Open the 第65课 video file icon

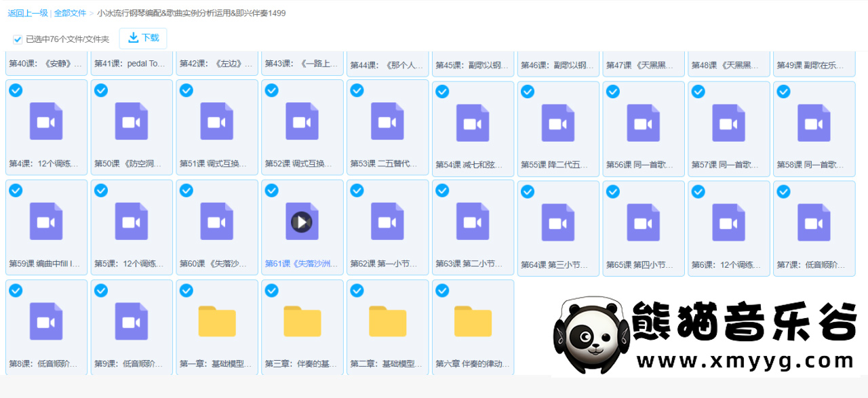(644, 223)
